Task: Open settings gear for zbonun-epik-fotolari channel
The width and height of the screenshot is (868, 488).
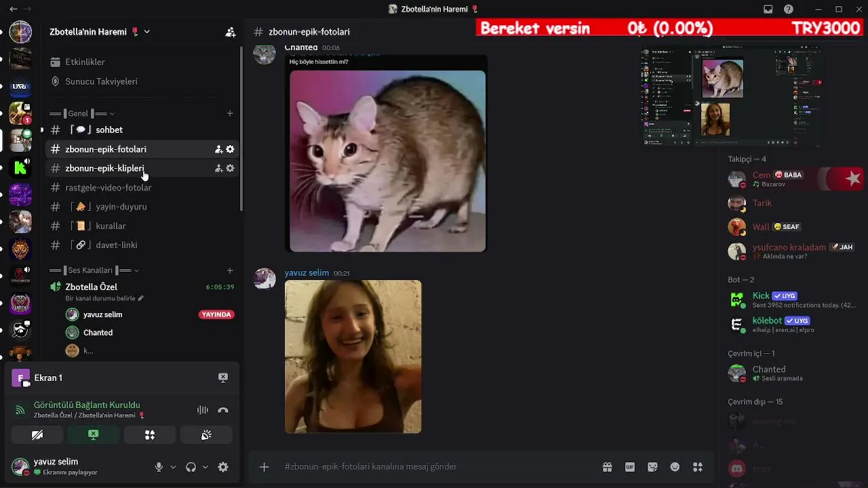Action: 230,149
